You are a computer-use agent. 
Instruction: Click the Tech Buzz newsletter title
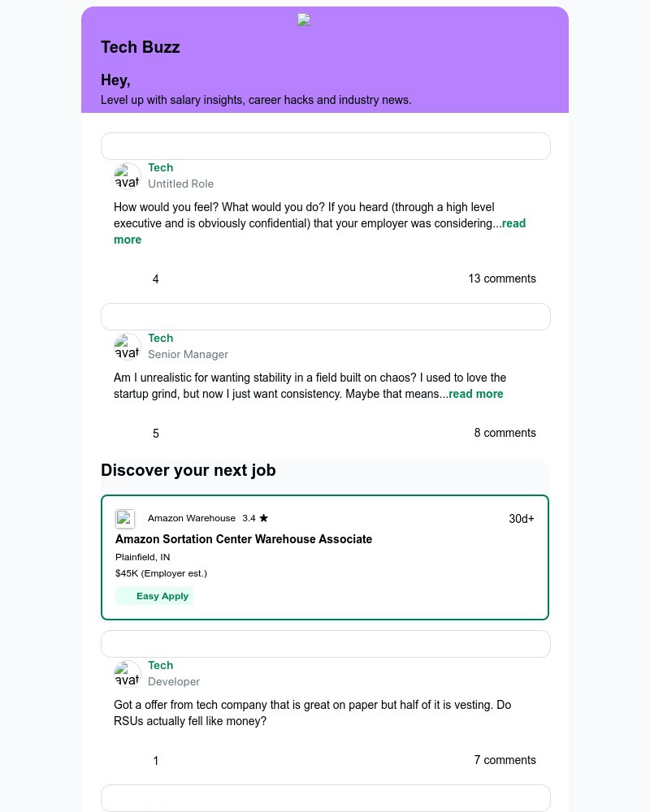tap(140, 47)
